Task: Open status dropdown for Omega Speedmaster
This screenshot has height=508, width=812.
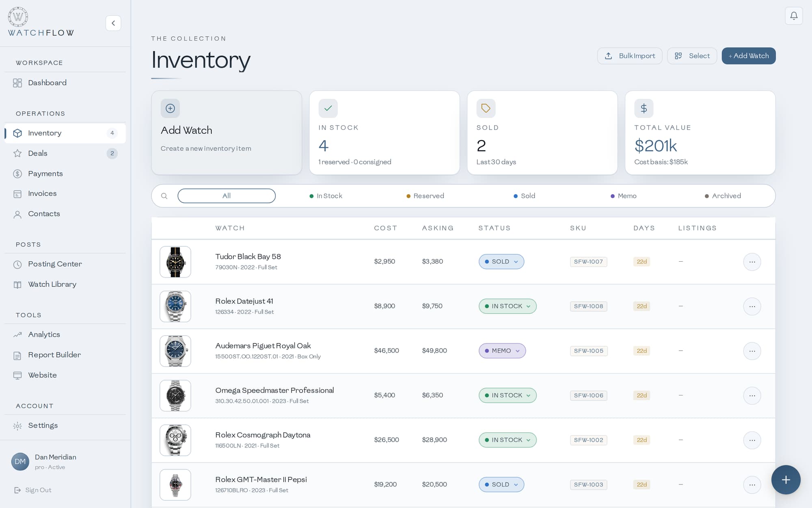Action: tap(508, 395)
